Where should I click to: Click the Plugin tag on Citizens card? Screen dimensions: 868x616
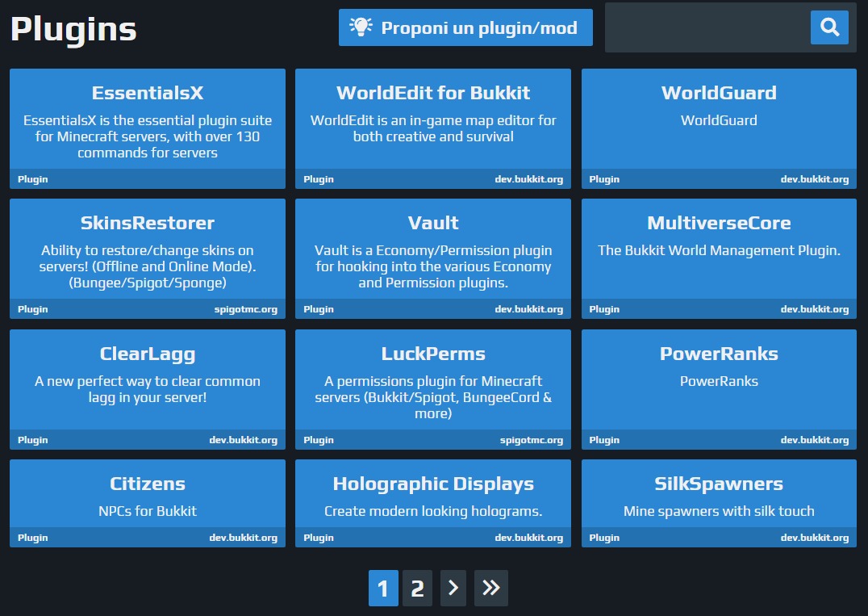click(x=32, y=538)
